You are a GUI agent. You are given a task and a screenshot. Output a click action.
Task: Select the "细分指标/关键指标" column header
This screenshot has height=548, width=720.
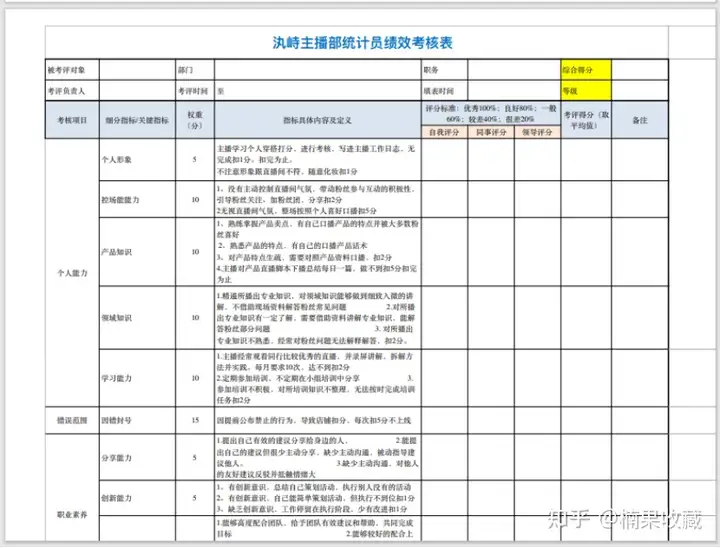click(137, 120)
